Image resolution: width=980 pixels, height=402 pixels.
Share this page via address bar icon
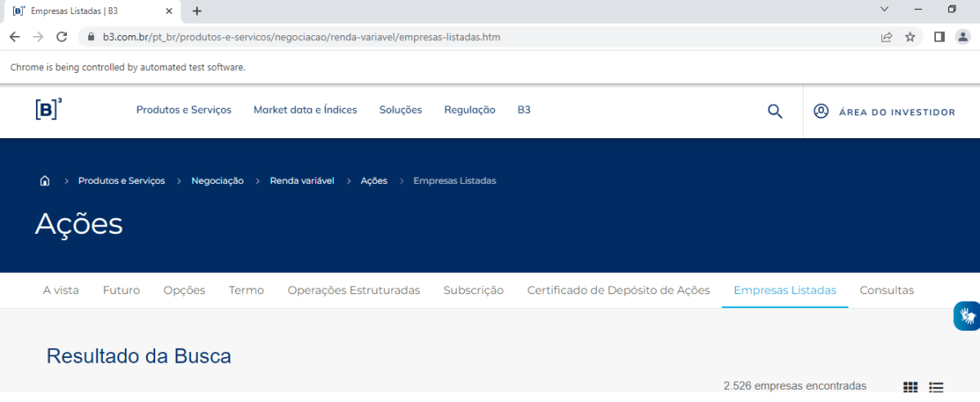point(886,37)
